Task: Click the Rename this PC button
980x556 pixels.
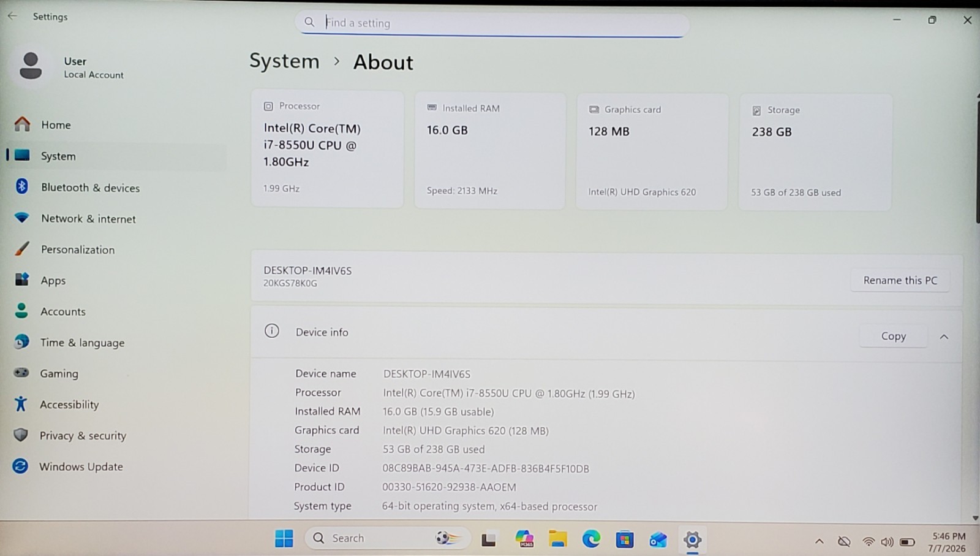Action: point(900,280)
